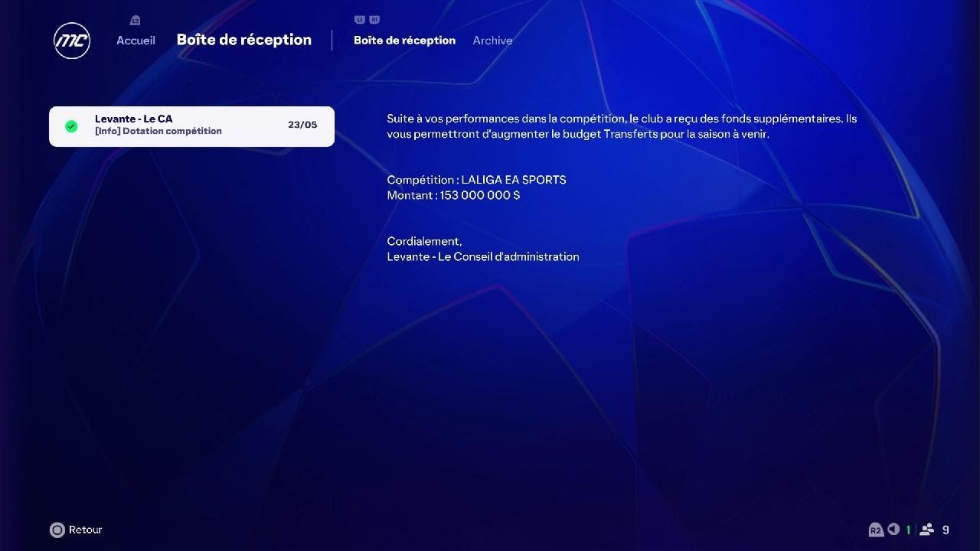This screenshot has height=551, width=980.
Task: Go to the Accueil home section
Action: (136, 41)
